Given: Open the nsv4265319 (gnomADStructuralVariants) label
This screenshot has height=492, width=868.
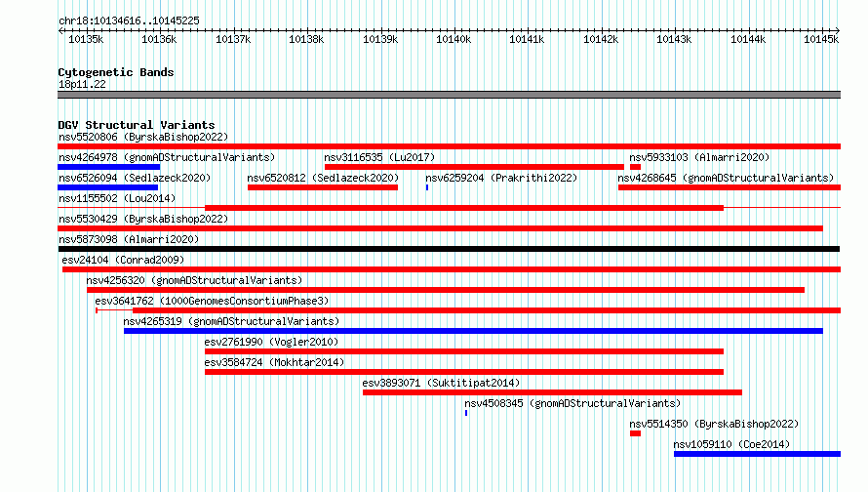Looking at the screenshot, I should 231,321.
